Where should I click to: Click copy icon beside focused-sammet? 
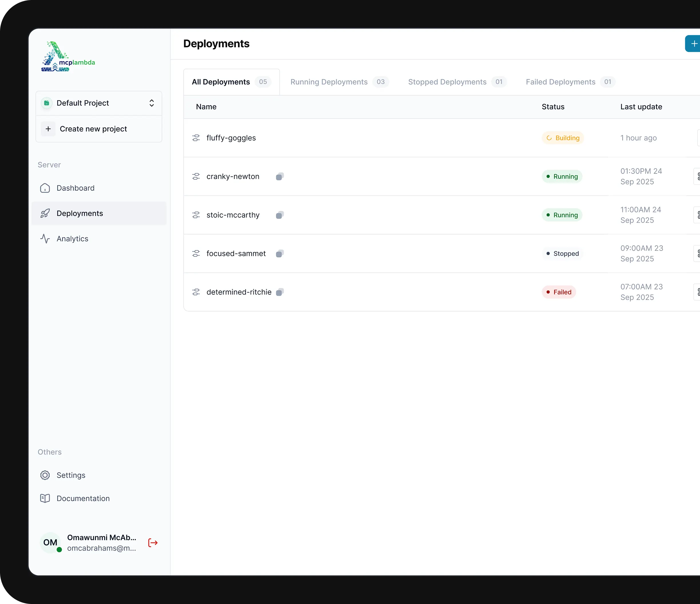tap(280, 253)
